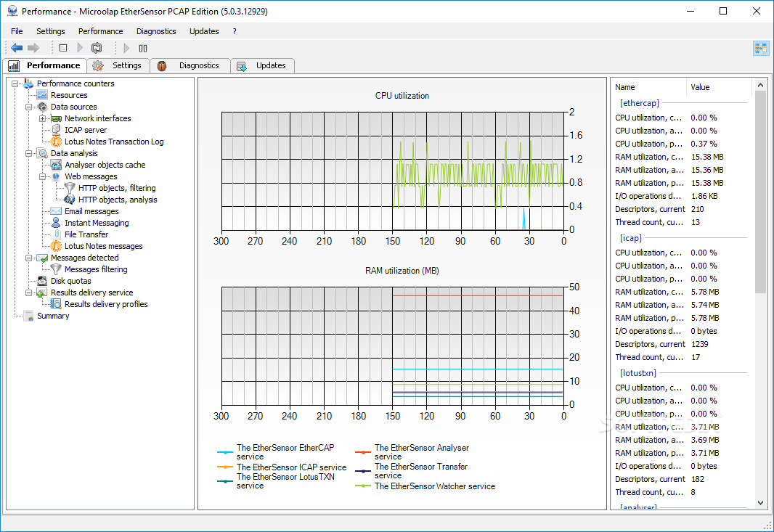
Task: Select the Email messages tree item
Action: tap(91, 211)
